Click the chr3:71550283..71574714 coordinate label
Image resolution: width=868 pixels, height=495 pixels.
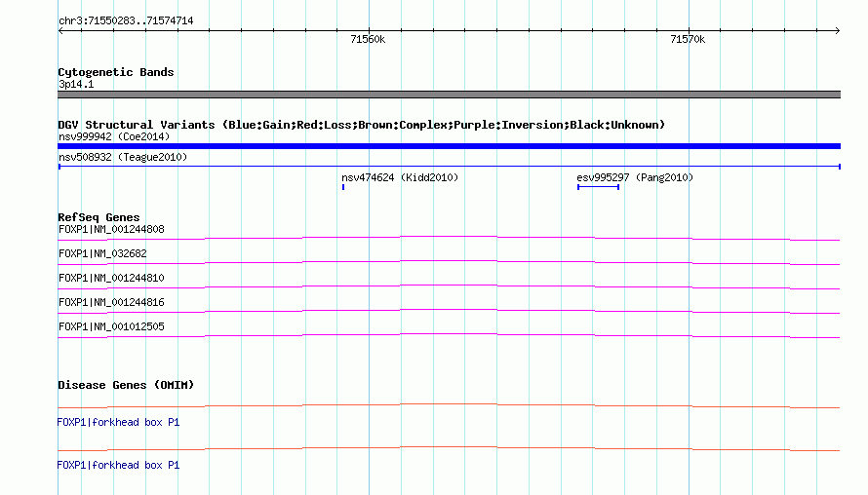(x=126, y=21)
